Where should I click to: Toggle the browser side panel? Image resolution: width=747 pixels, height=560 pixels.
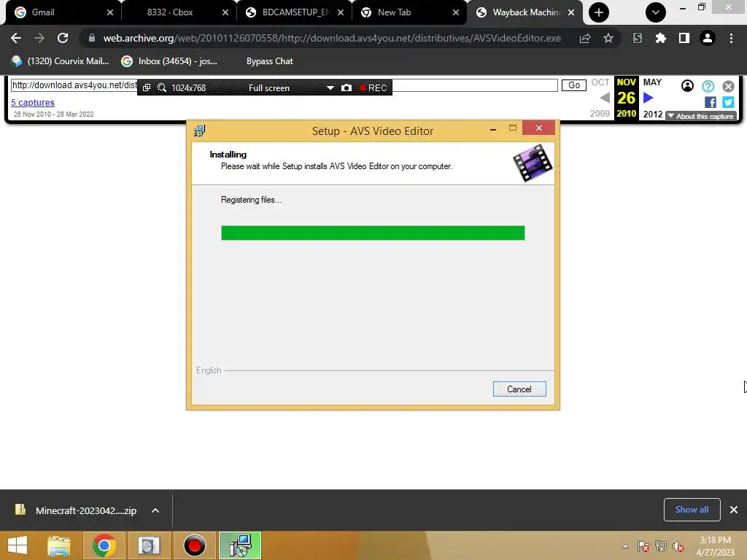(684, 38)
